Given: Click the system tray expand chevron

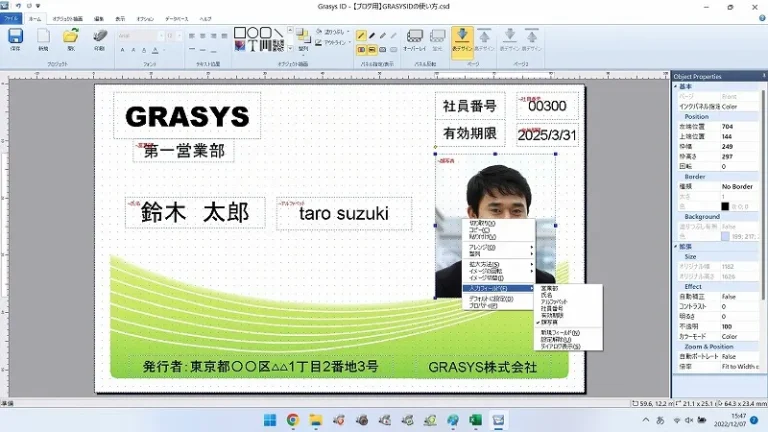Looking at the screenshot, I should (x=646, y=420).
